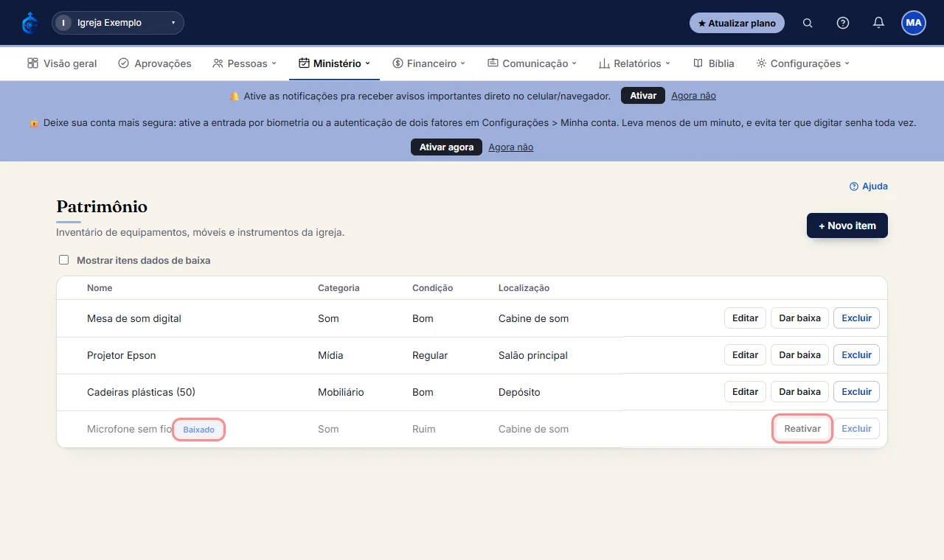This screenshot has width=944, height=560.
Task: Click the Salão principal location cell
Action: click(533, 355)
